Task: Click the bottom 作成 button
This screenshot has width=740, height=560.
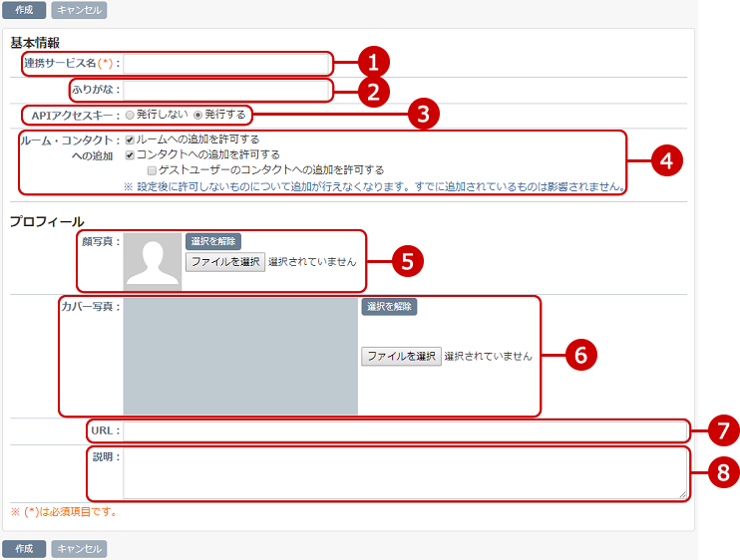Action: [24, 549]
